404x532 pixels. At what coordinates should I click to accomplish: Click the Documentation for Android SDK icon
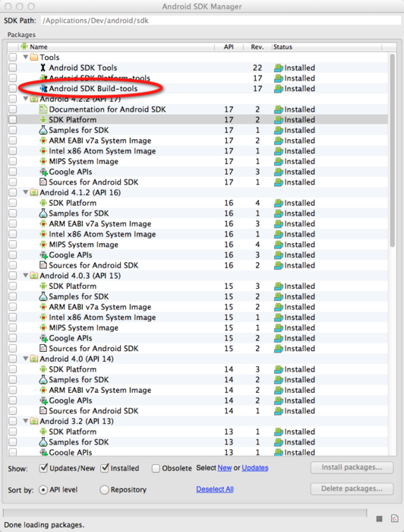[x=43, y=109]
